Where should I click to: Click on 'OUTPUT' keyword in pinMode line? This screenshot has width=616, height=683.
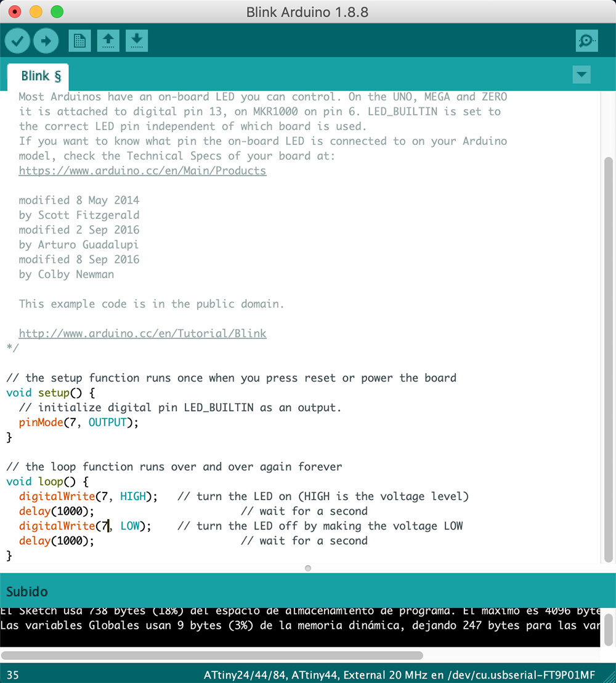pyautogui.click(x=108, y=422)
